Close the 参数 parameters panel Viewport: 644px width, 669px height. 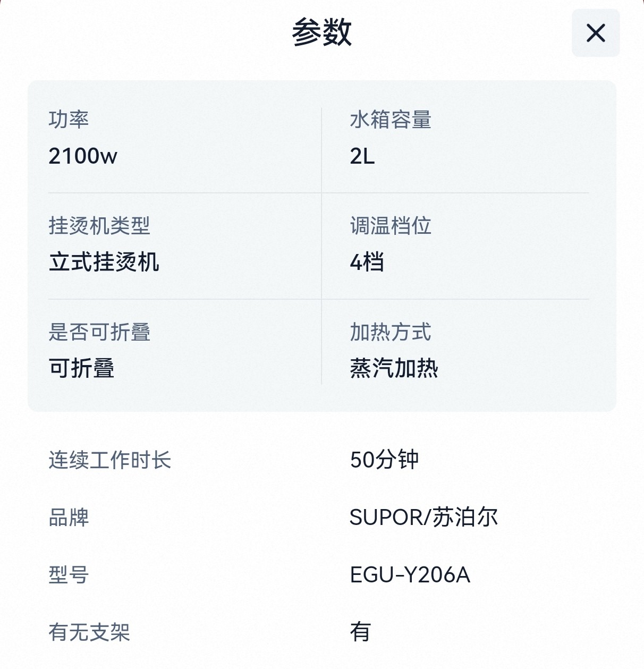click(596, 33)
